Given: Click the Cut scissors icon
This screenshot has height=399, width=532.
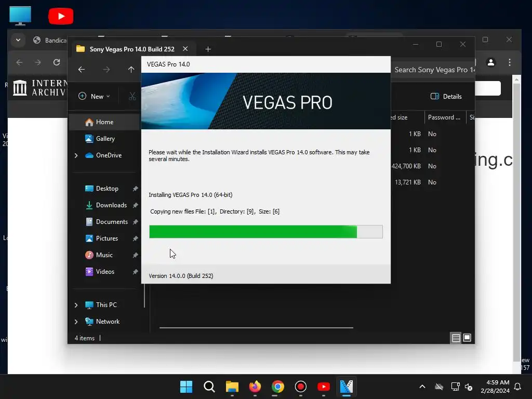Looking at the screenshot, I should [x=132, y=96].
